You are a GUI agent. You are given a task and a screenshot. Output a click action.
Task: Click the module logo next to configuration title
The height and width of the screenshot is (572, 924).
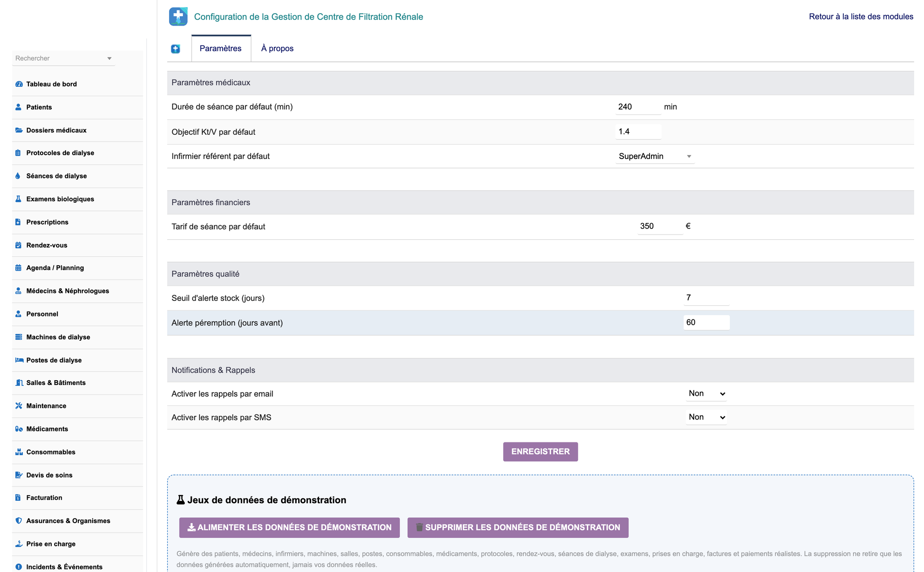pos(179,17)
